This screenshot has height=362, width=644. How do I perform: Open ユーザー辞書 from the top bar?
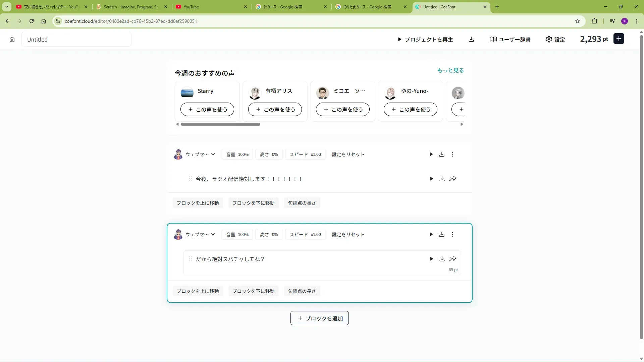pyautogui.click(x=510, y=40)
